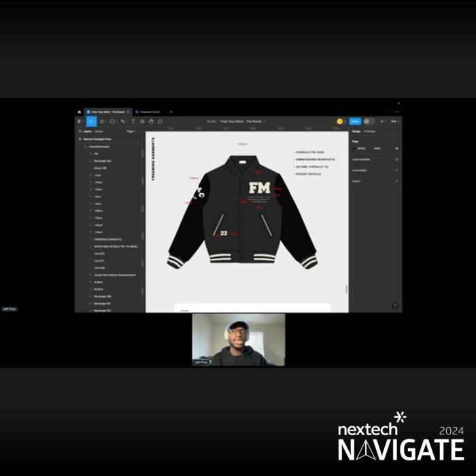Add a new Export setting
Image resolution: width=476 pixels, height=476 pixels.
point(396,182)
